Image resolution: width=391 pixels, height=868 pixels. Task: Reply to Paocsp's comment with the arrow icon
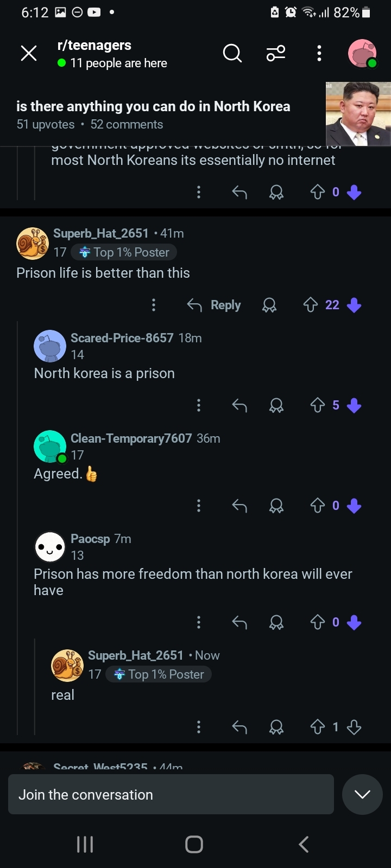point(239,622)
